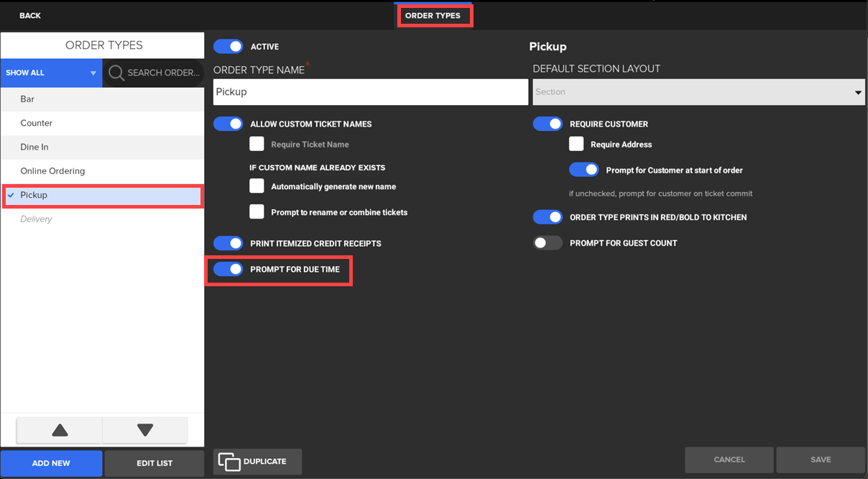Enable Prompt for Guest Count toggle
868x479 pixels.
(x=548, y=243)
